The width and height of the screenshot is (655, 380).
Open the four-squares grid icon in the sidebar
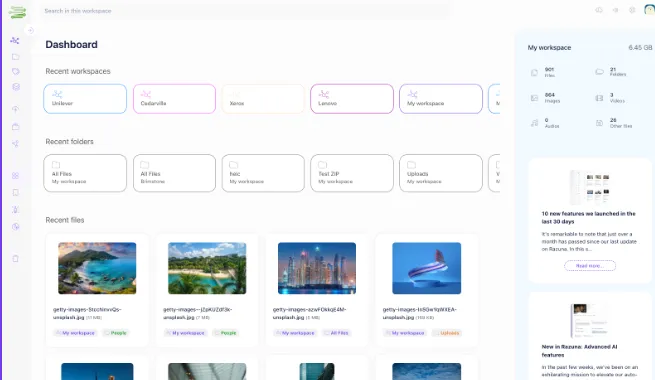pyautogui.click(x=15, y=176)
